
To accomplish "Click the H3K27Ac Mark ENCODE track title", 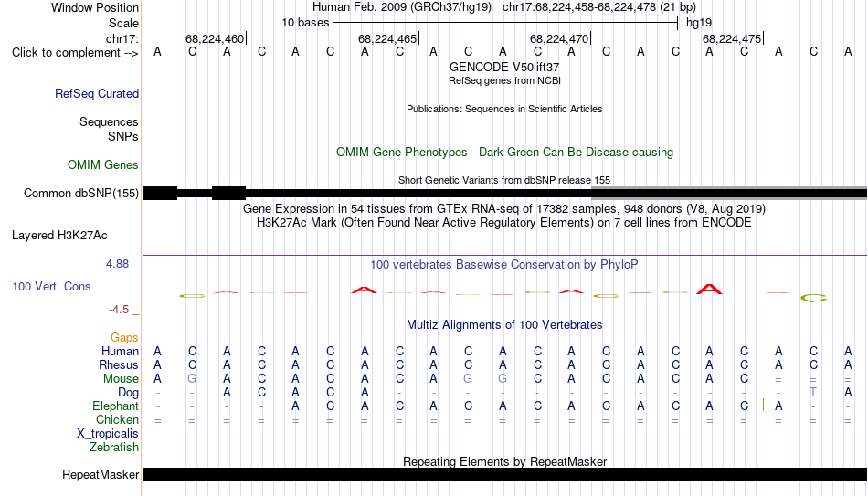I will (504, 223).
